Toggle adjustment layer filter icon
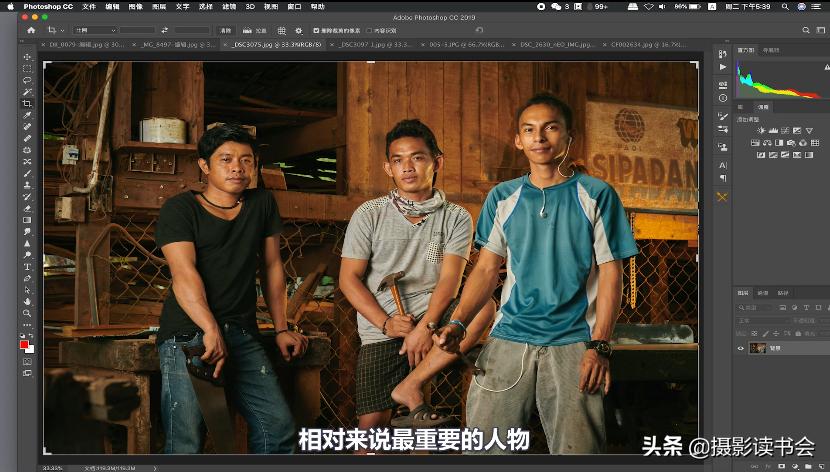The height and width of the screenshot is (472, 830). [x=795, y=307]
